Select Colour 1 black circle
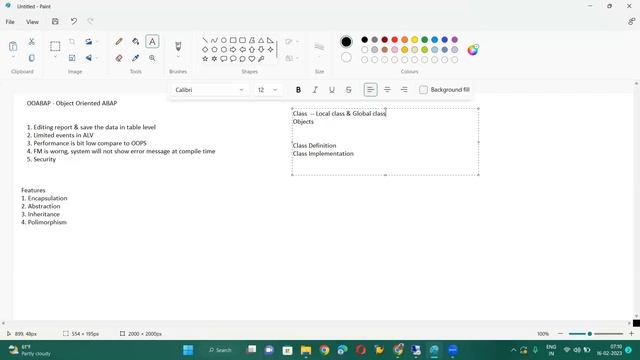The height and width of the screenshot is (360, 640). pyautogui.click(x=346, y=41)
